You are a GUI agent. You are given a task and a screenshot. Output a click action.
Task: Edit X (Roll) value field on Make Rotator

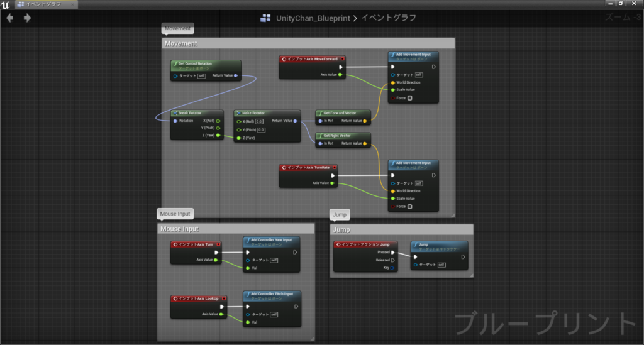[x=260, y=121]
